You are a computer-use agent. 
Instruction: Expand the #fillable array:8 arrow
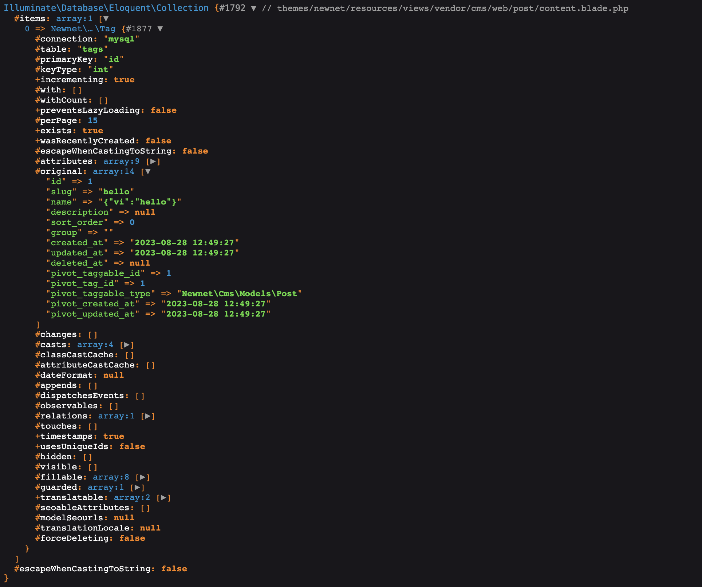pyautogui.click(x=143, y=477)
